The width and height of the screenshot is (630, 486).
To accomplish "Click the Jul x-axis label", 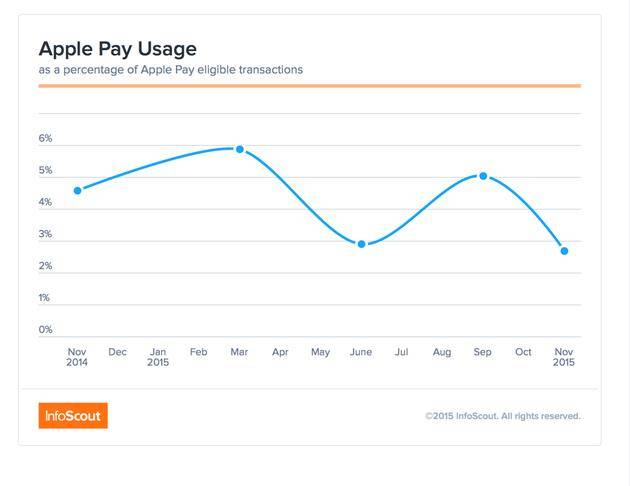I will [x=401, y=352].
